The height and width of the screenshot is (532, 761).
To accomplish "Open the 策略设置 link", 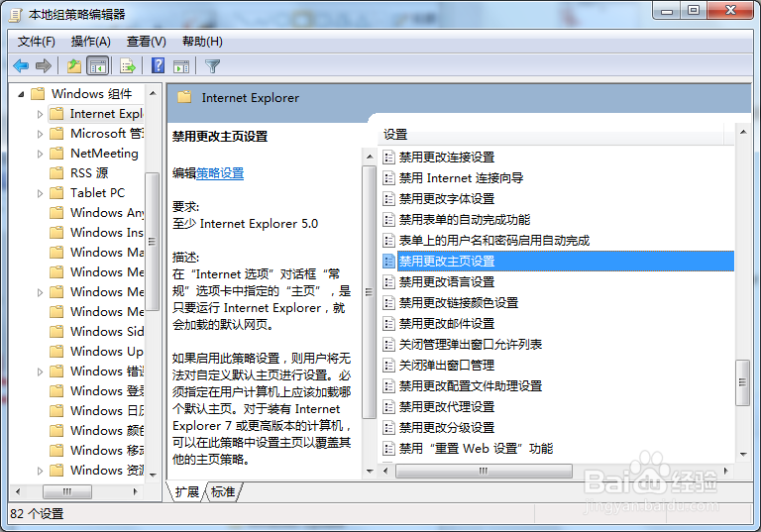I will click(x=220, y=173).
